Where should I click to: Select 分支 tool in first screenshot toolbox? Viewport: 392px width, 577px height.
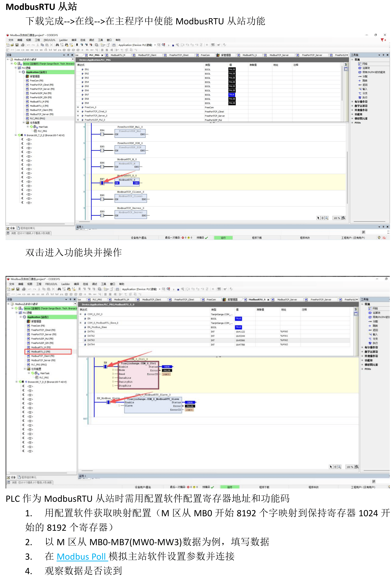point(363,93)
